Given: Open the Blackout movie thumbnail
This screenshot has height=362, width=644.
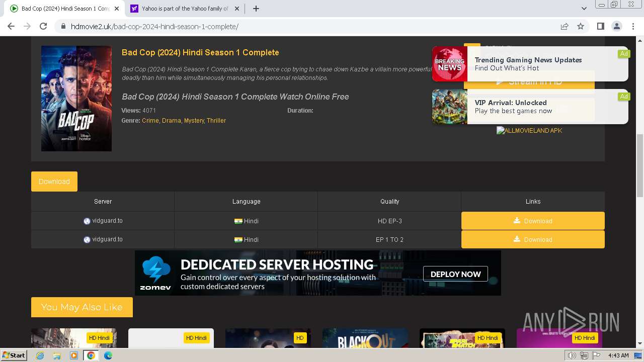Looking at the screenshot, I should click(365, 338).
